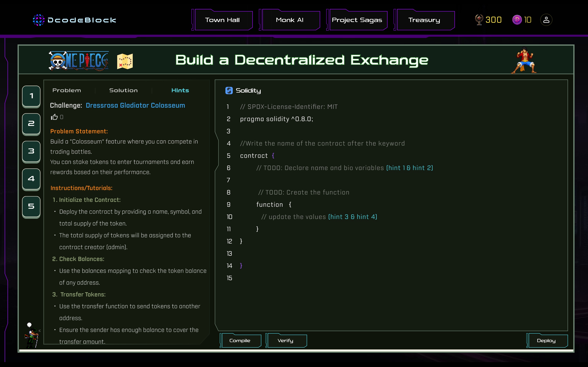Click the One Piece logo
The width and height of the screenshot is (588, 367).
click(x=78, y=61)
